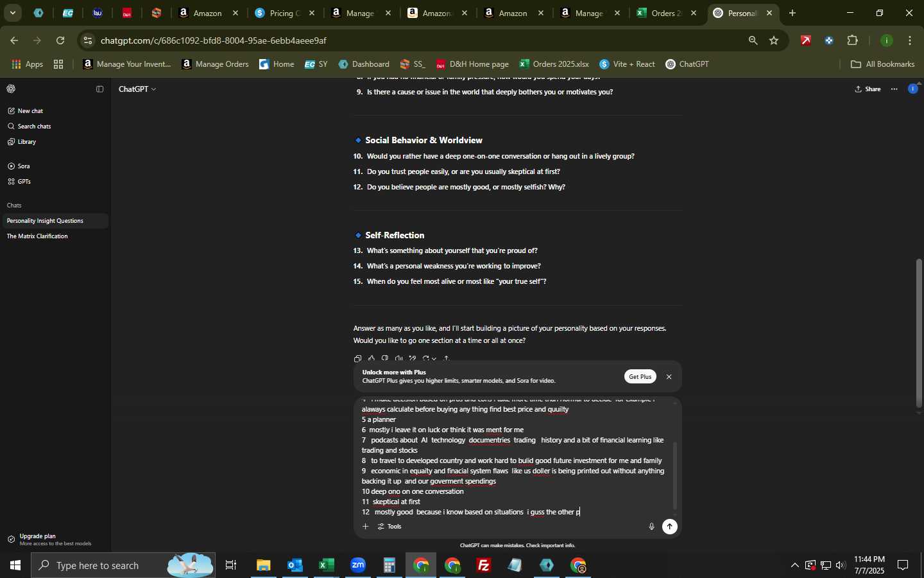
Task: Open the Vite + React bookmark
Action: tap(627, 64)
